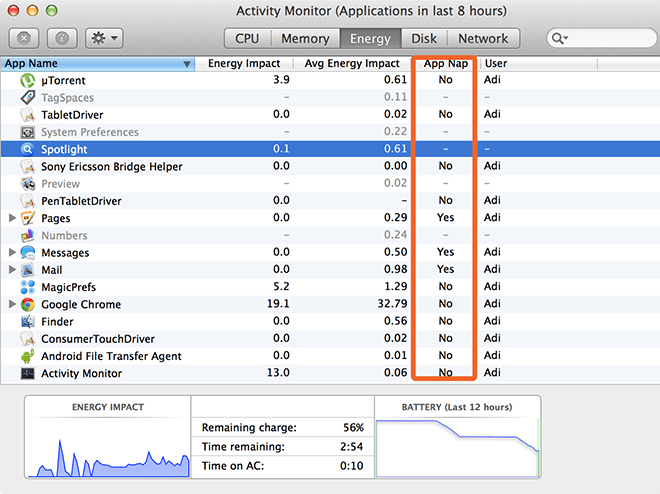Click the Activity Monitor app icon
This screenshot has height=494, width=660.
pos(28,373)
